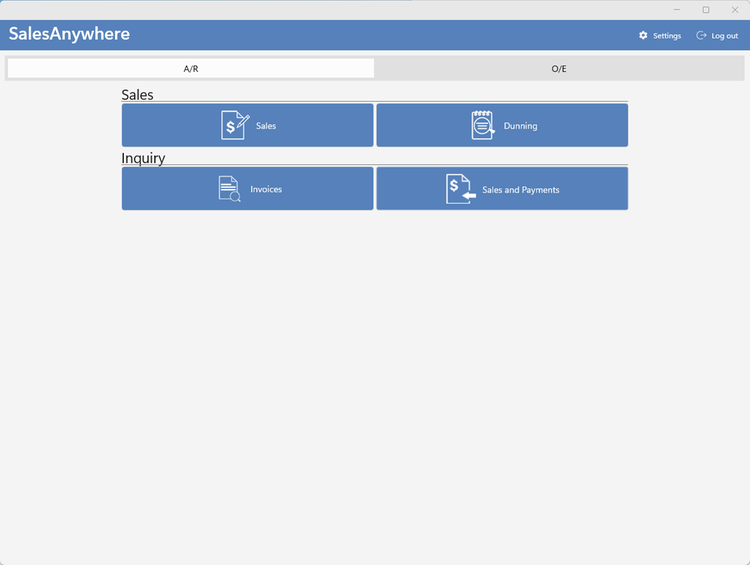Maximize the SalesAnywhere window
The width and height of the screenshot is (750, 565).
tap(706, 10)
